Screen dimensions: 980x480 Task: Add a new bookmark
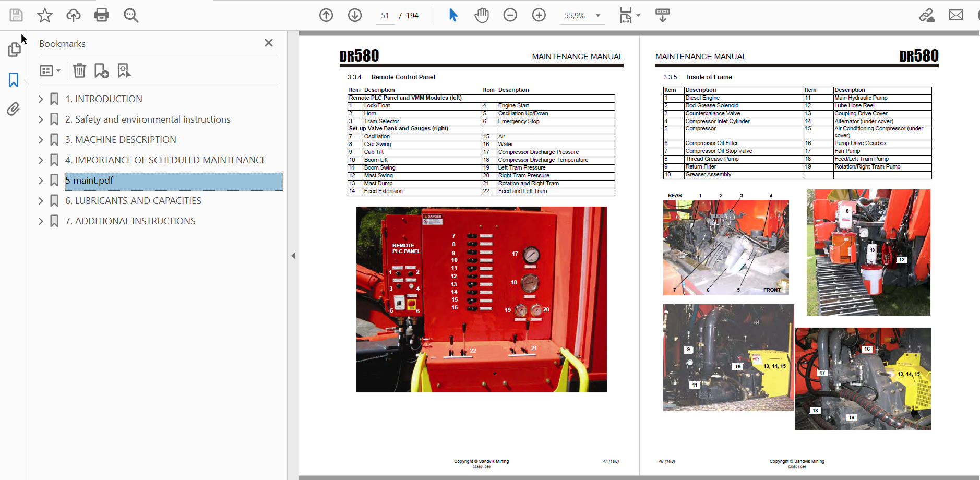pos(101,70)
